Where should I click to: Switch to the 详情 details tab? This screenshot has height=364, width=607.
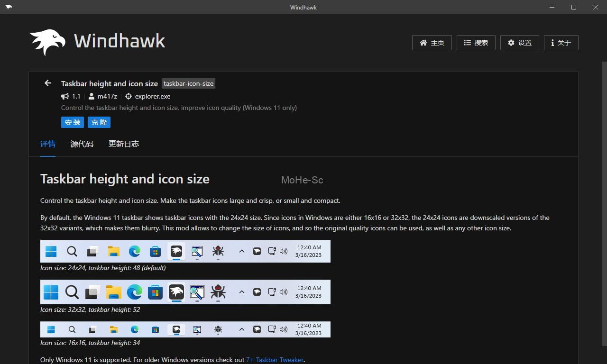pyautogui.click(x=48, y=144)
